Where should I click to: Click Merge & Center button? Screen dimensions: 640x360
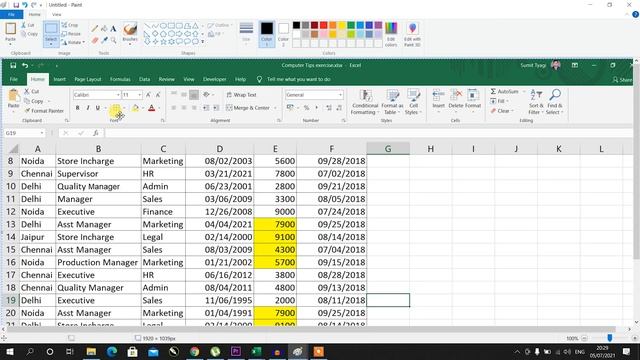pos(248,108)
